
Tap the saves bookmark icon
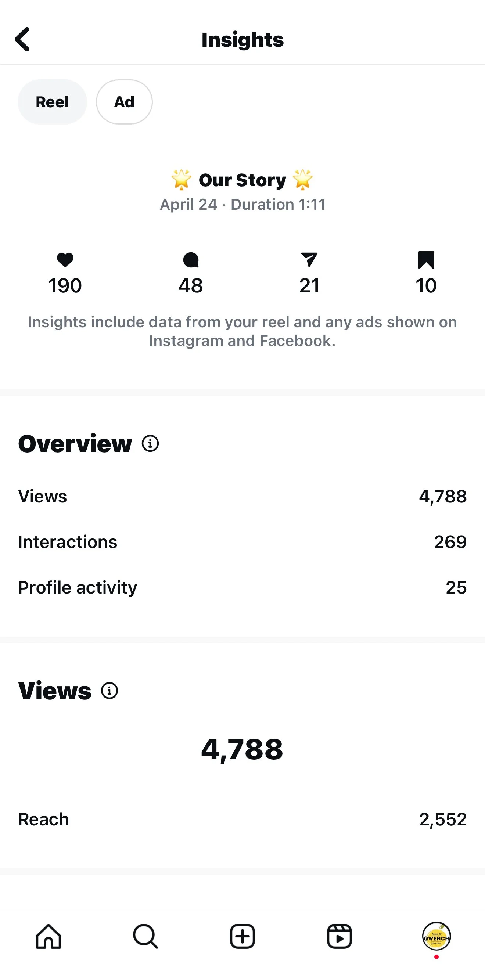pos(426,260)
